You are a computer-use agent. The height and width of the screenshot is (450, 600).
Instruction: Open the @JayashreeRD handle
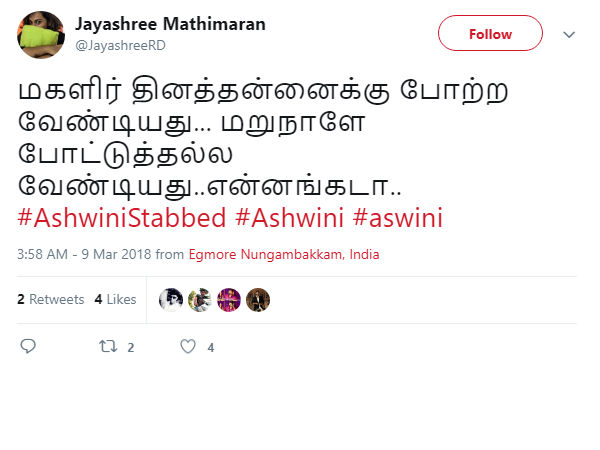point(121,46)
